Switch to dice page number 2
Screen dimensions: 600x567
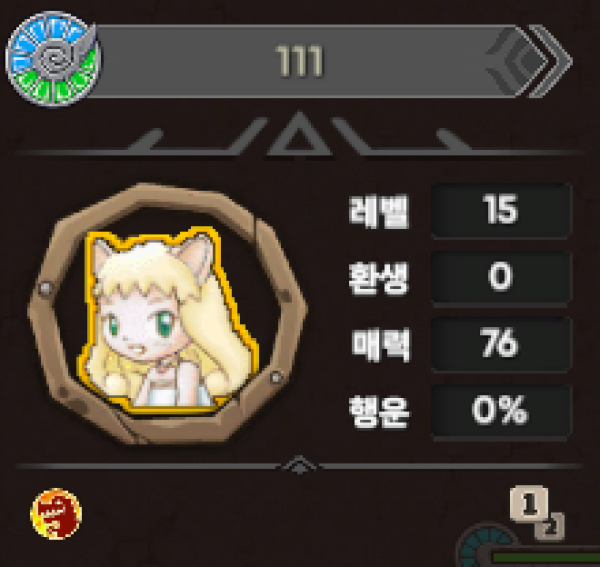[x=550, y=527]
